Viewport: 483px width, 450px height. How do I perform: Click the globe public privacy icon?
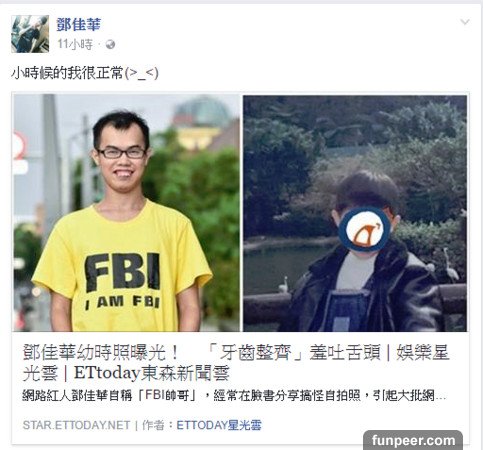pyautogui.click(x=110, y=44)
